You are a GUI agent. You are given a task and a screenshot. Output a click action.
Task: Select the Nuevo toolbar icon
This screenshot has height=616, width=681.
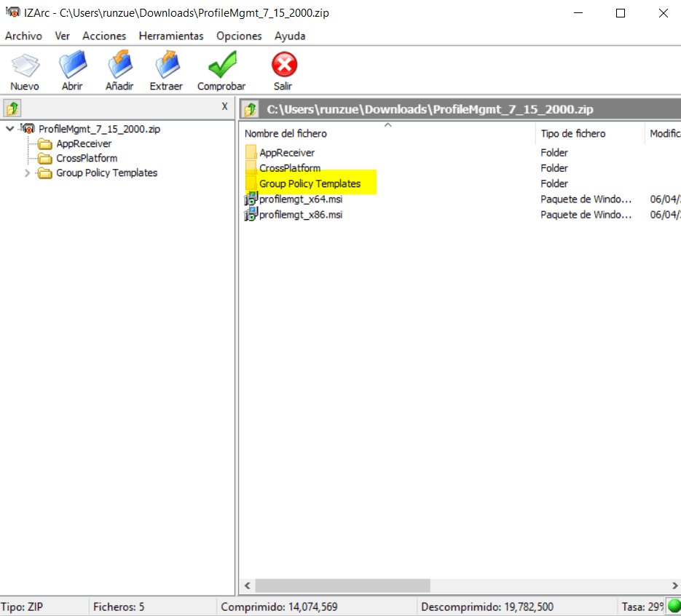(x=25, y=66)
